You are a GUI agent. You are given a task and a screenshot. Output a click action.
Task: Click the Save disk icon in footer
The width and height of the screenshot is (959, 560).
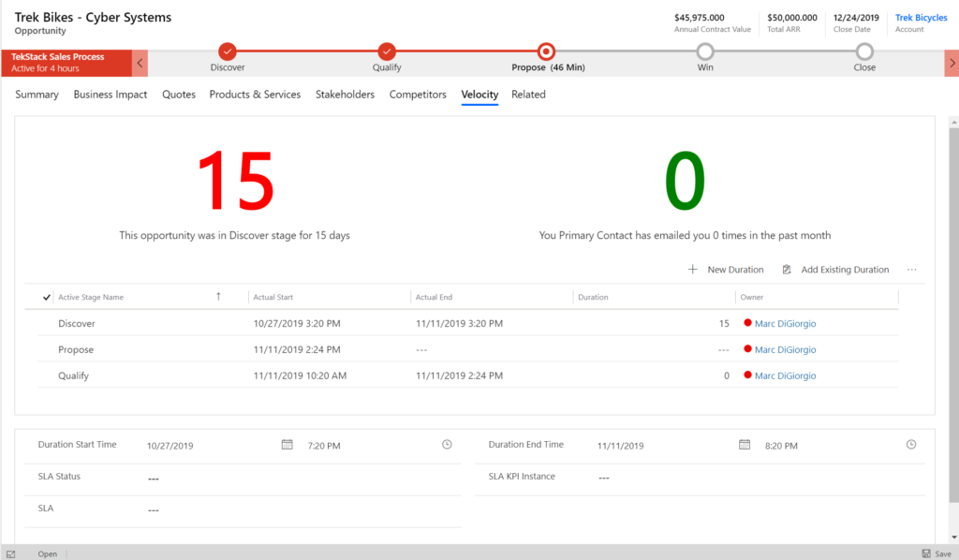click(926, 553)
